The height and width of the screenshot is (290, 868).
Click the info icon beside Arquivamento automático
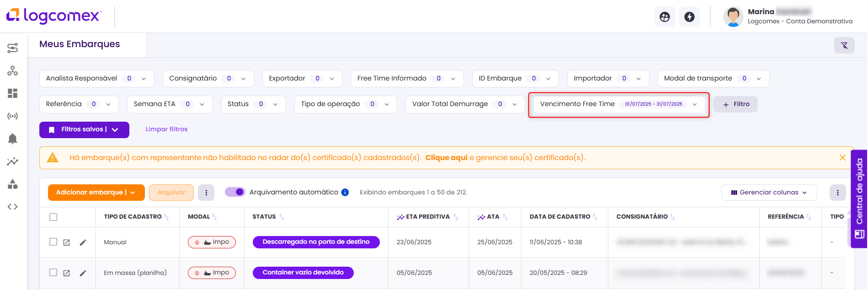tap(345, 193)
